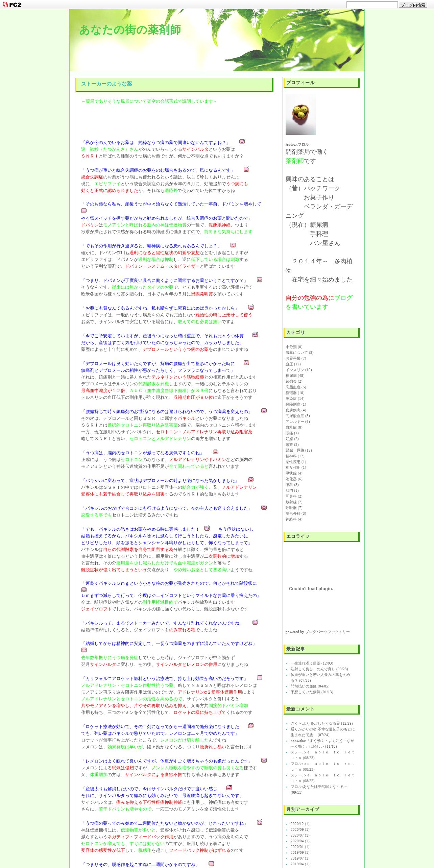Open archive 2020/09 (1)
This screenshot has width=434, height=868.
[300, 829]
